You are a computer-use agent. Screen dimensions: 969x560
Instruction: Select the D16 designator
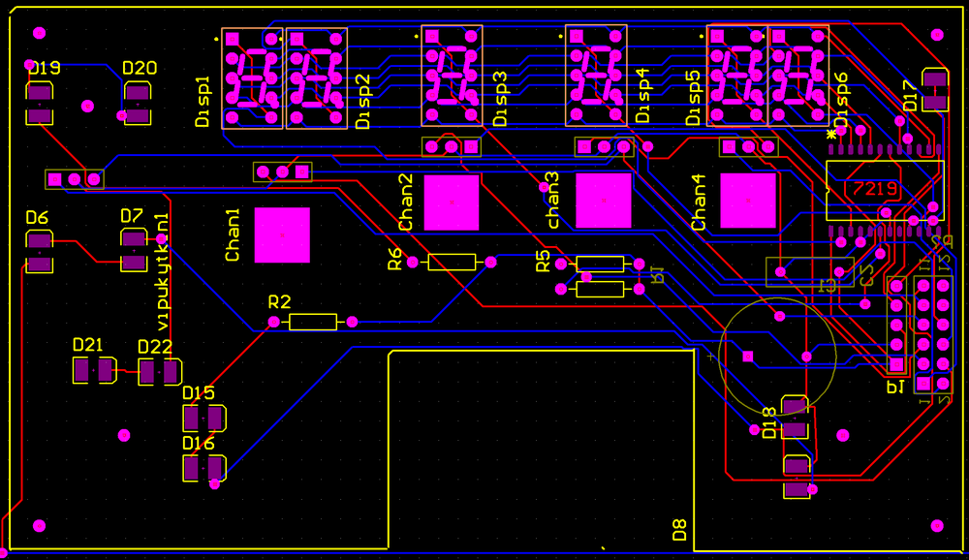[199, 444]
